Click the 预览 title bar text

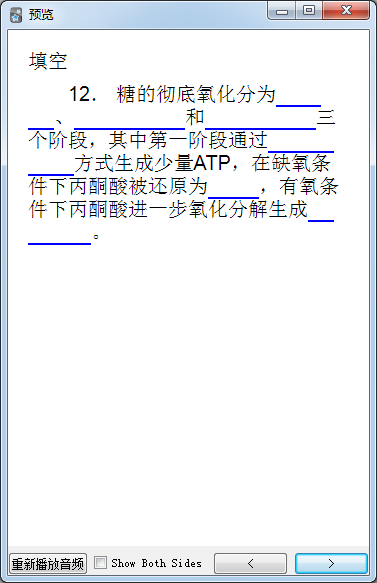[41, 15]
